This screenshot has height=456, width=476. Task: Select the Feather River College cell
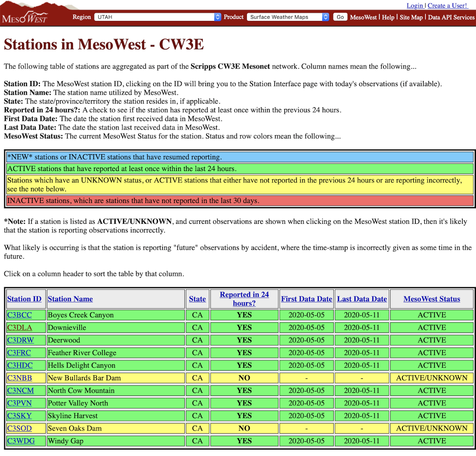tap(116, 353)
